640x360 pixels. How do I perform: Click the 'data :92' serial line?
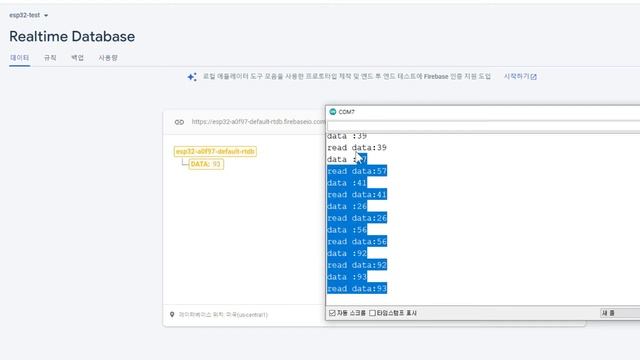pyautogui.click(x=347, y=253)
